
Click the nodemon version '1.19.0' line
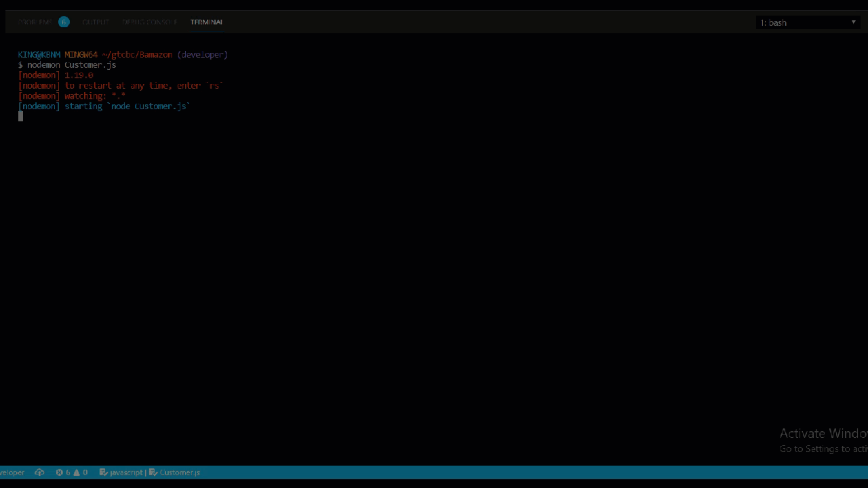coord(56,75)
